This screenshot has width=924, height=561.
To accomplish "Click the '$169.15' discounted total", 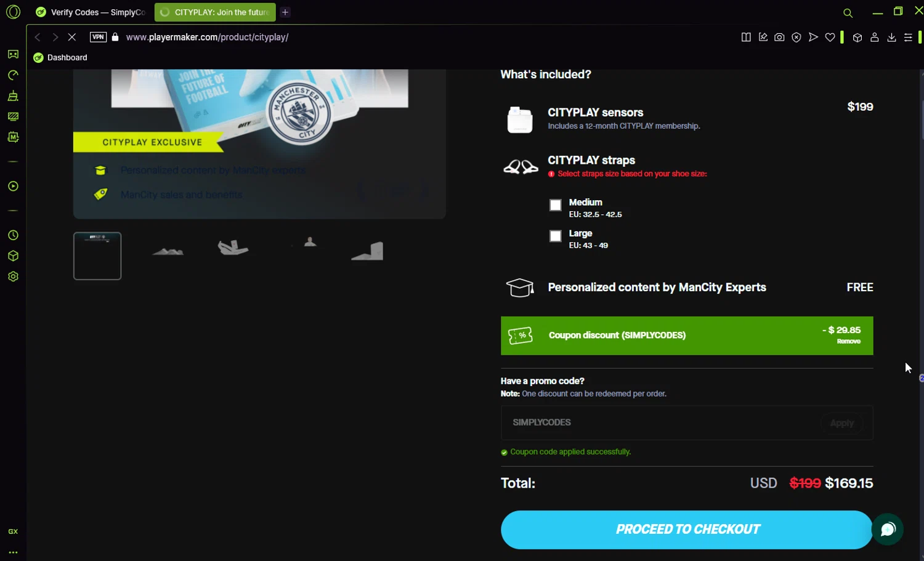I will coord(849,483).
